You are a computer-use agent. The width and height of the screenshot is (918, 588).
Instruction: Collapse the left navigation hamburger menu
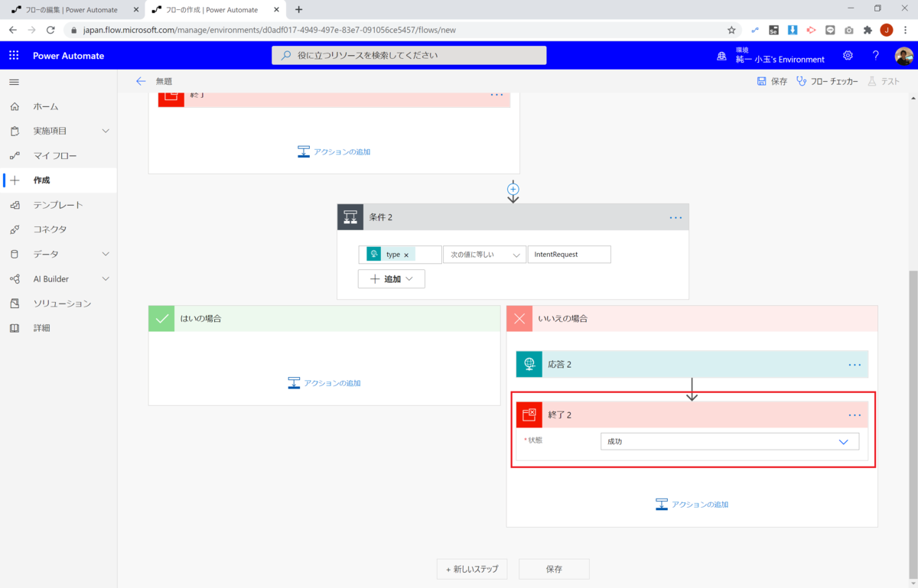(14, 81)
